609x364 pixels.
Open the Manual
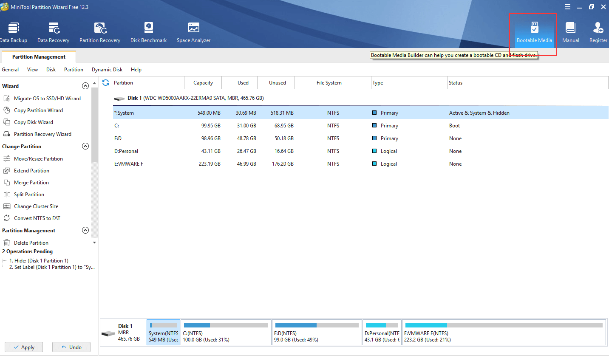570,32
